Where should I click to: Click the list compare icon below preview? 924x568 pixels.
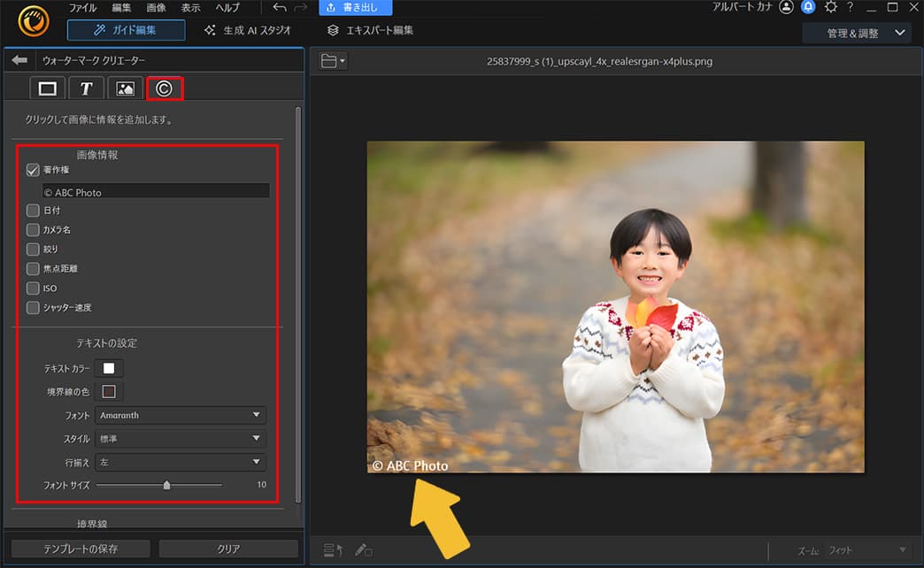point(333,550)
